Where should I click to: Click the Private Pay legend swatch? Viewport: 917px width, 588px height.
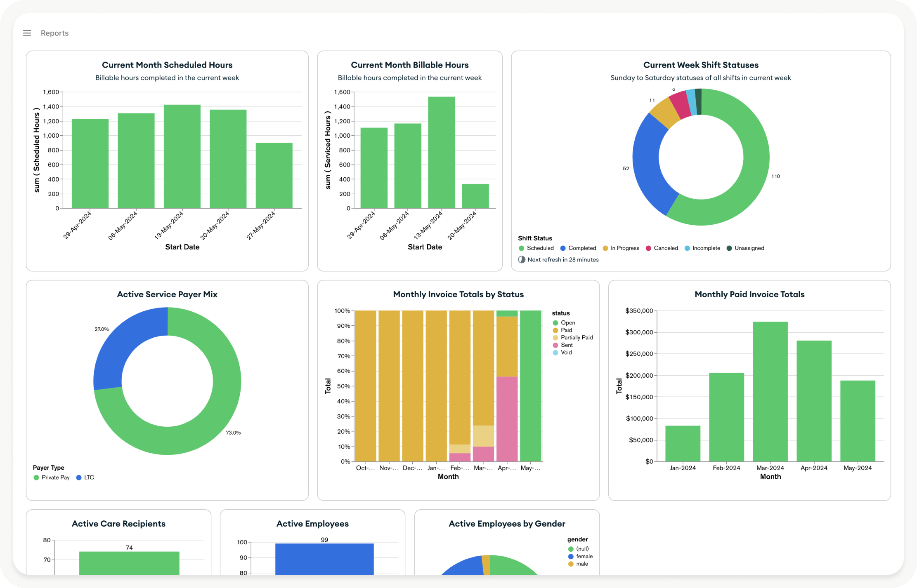click(36, 477)
